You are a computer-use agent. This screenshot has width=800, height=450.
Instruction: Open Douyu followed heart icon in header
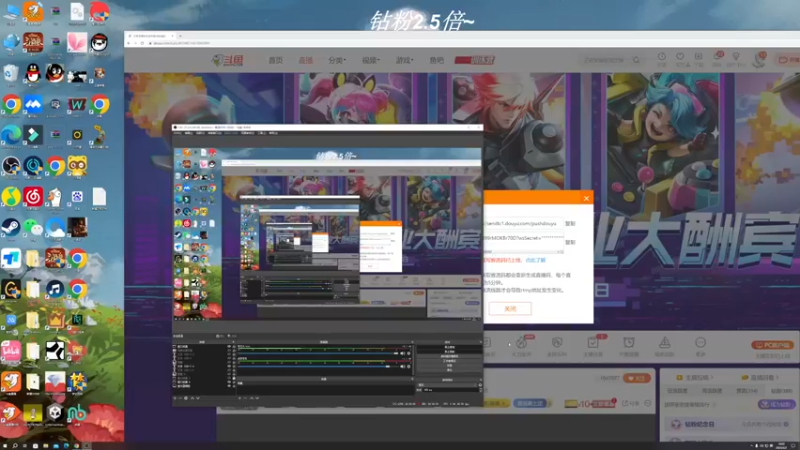coord(680,57)
